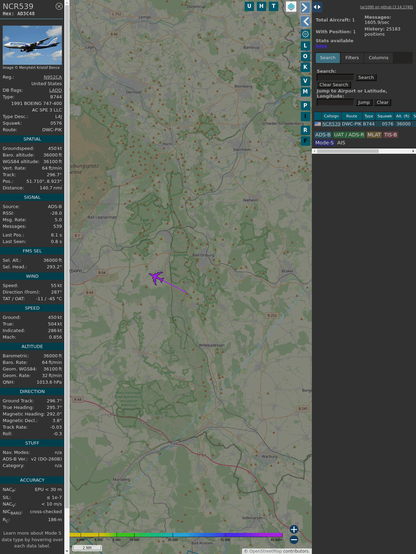Select the purple aircraft on the map
The width and height of the screenshot is (416, 554).
tap(157, 278)
